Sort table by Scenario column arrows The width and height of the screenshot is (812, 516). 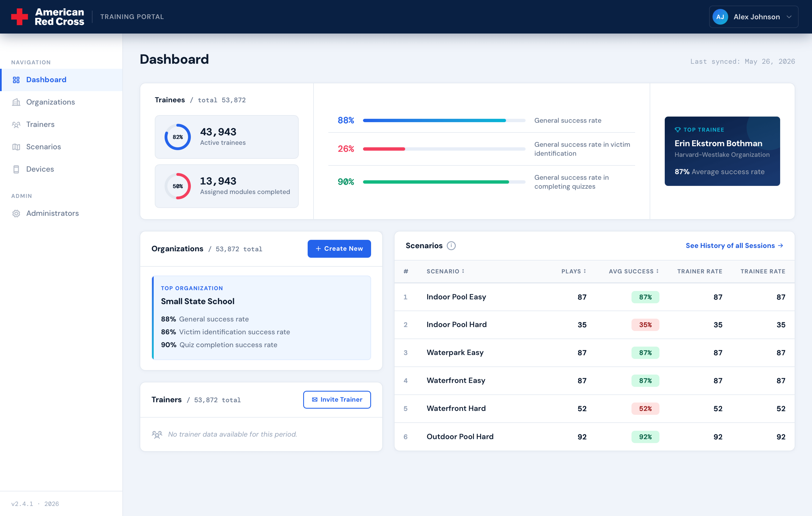[x=463, y=271]
